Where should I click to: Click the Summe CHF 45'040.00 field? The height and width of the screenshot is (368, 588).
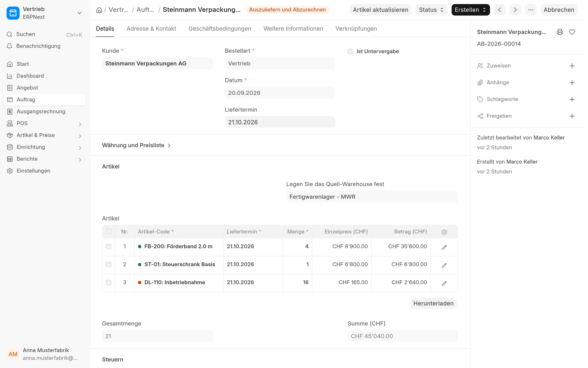tap(403, 336)
